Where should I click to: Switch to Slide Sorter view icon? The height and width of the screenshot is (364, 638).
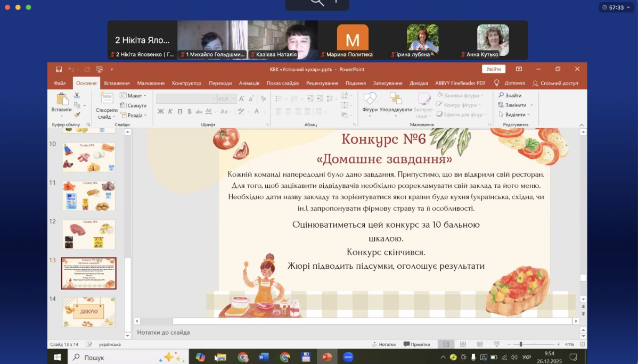[463, 344]
